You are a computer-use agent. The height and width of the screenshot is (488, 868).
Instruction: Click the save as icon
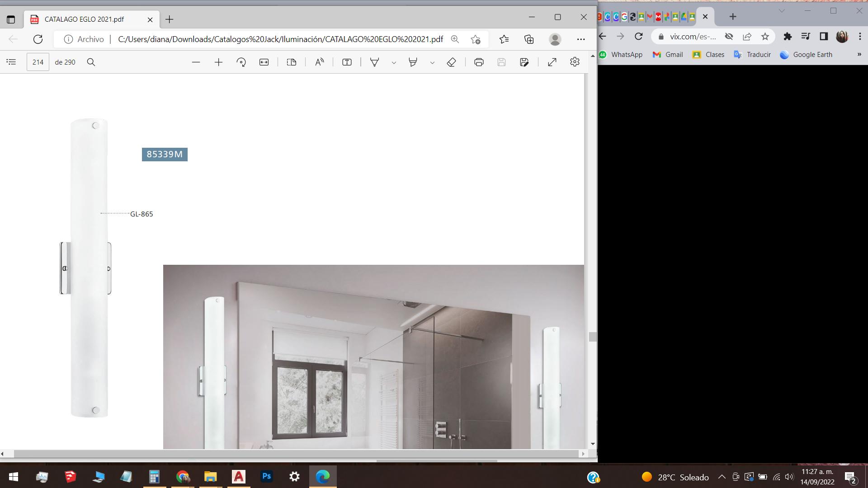click(x=524, y=62)
